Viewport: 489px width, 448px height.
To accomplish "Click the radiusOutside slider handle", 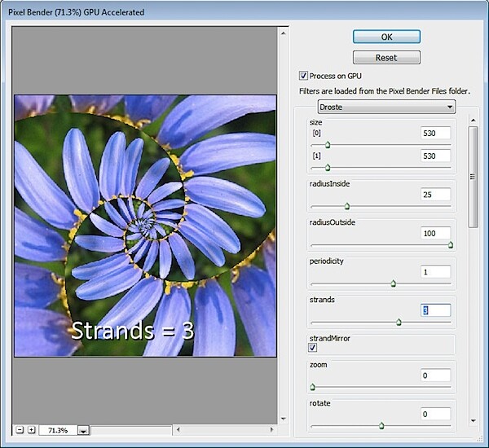I will [x=451, y=245].
